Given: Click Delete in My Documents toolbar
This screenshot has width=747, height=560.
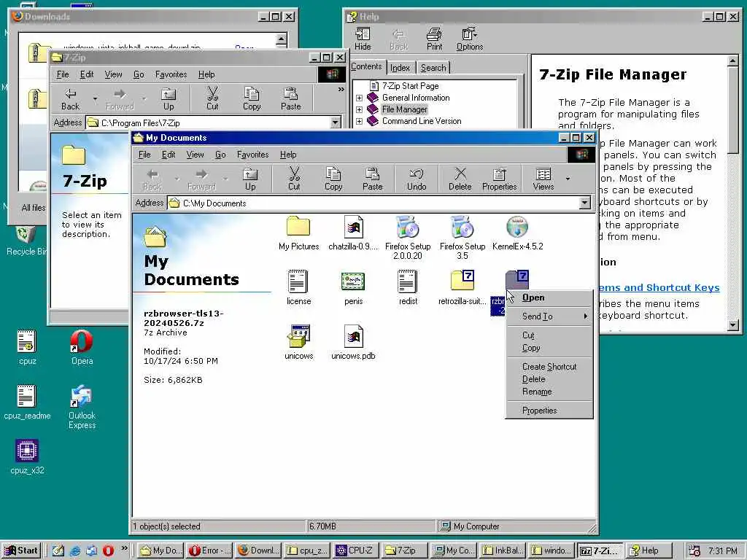Looking at the screenshot, I should 460,179.
